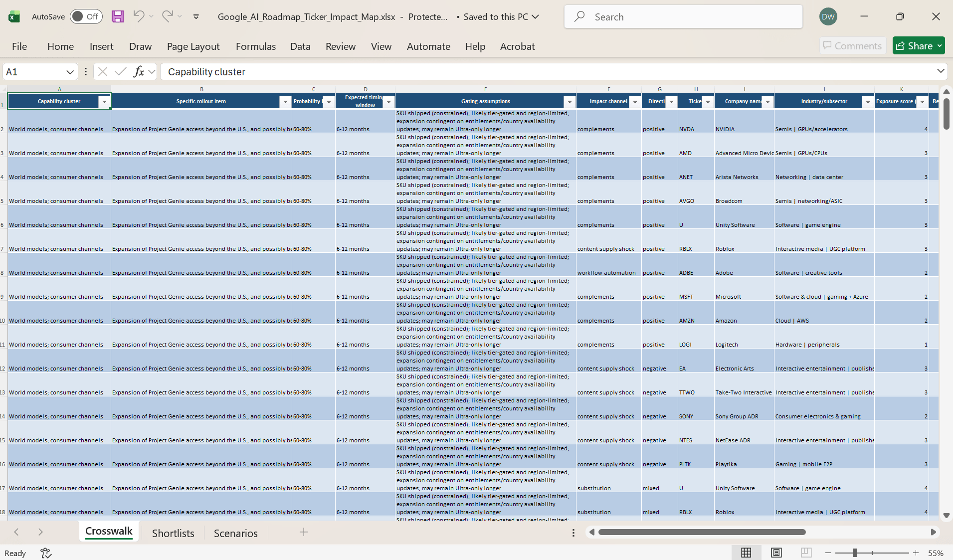Image resolution: width=953 pixels, height=560 pixels.
Task: Open the Home ribbon tab
Action: [x=60, y=46]
